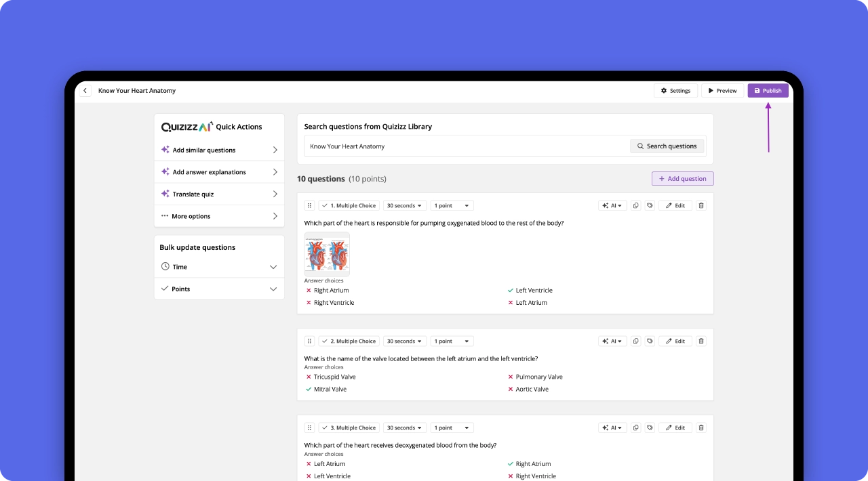Click the drag handle on question 1

(x=309, y=205)
